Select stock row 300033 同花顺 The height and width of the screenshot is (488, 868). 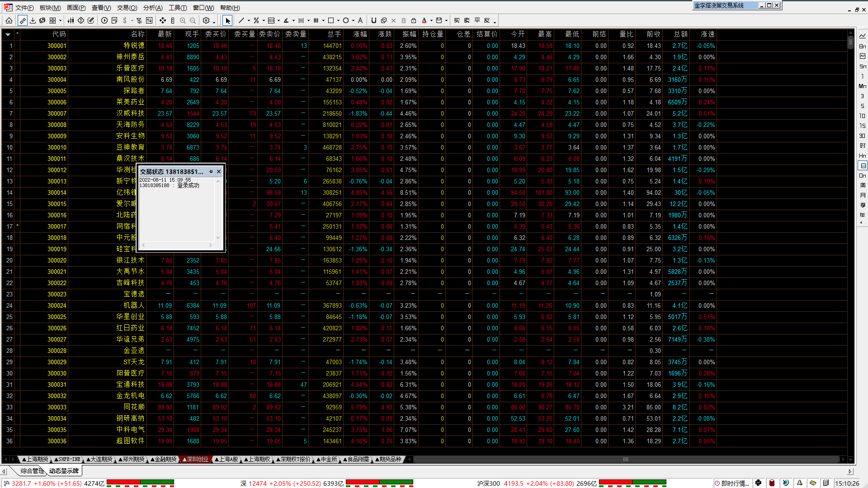point(425,407)
